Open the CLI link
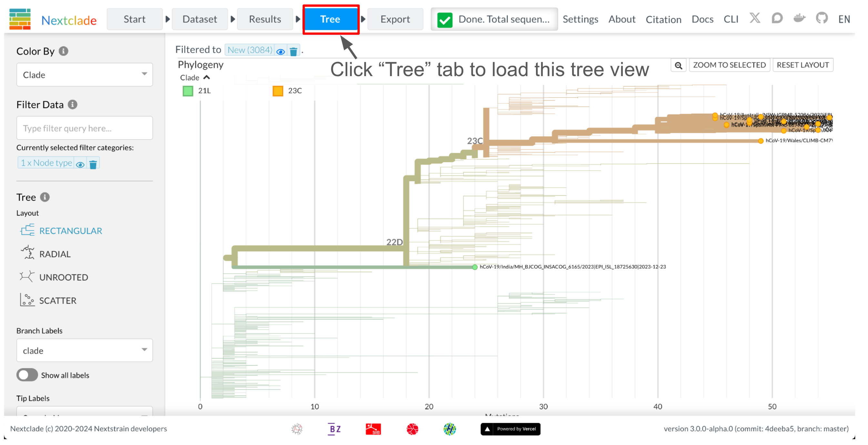Viewport: 868px width, 445px height. 731,19
